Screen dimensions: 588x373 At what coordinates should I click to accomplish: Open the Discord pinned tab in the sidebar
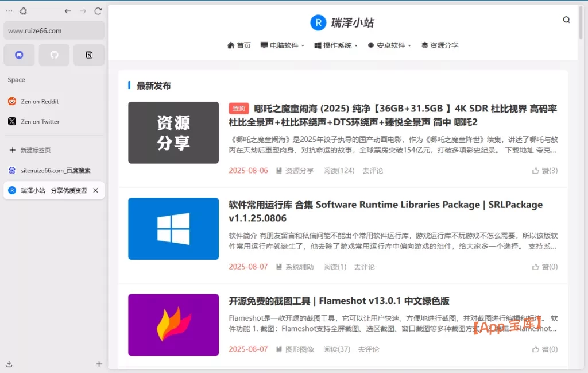[19, 54]
